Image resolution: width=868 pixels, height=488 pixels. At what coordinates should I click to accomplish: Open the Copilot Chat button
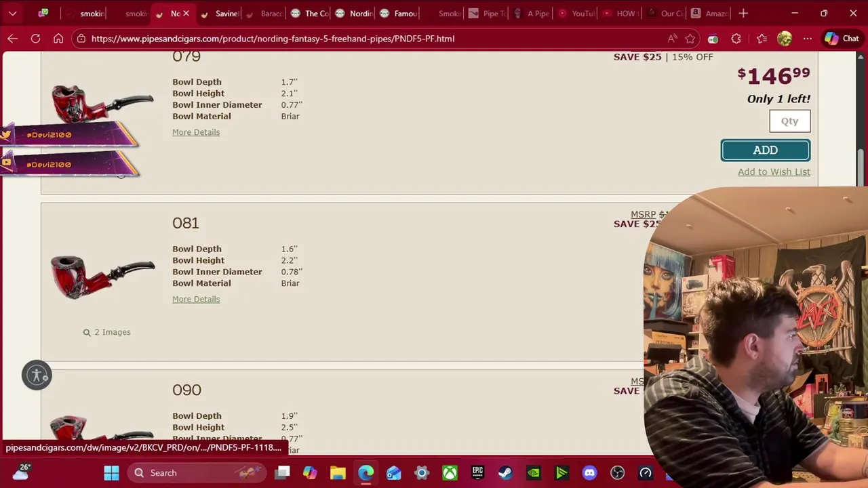point(842,39)
